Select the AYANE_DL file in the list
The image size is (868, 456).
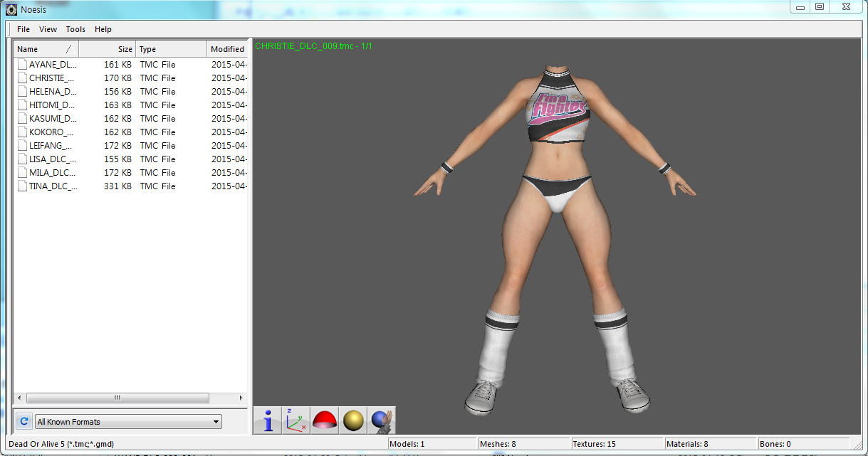pos(52,65)
